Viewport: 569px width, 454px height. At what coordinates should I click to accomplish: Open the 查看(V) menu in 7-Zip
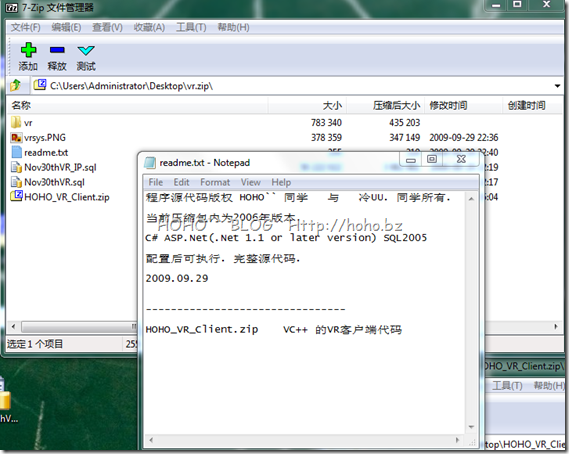tap(107, 28)
